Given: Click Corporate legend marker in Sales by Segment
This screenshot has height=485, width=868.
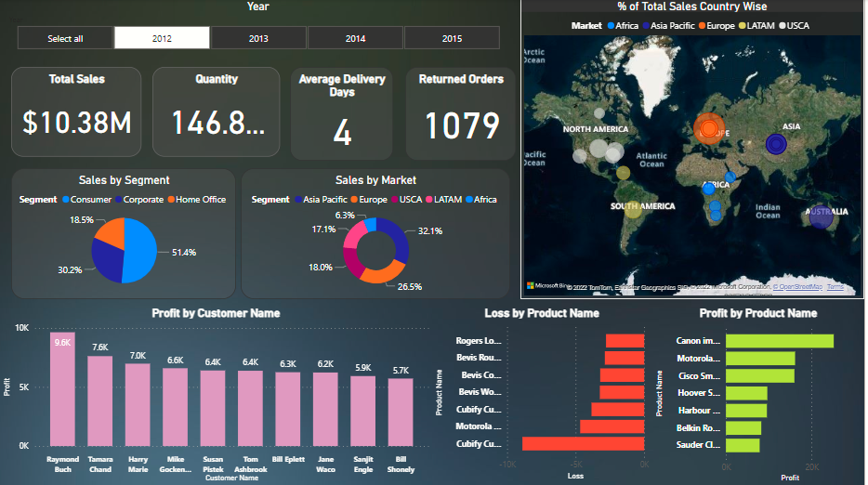Looking at the screenshot, I should [x=118, y=200].
